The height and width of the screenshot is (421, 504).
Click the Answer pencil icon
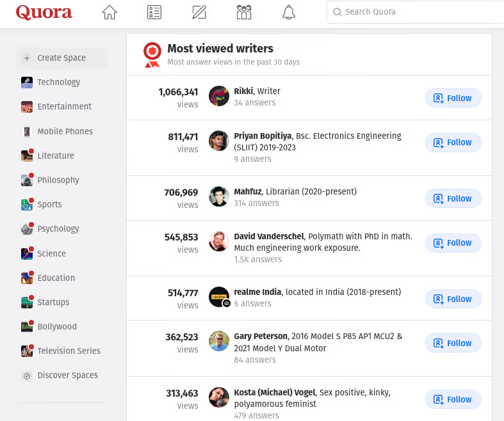199,13
